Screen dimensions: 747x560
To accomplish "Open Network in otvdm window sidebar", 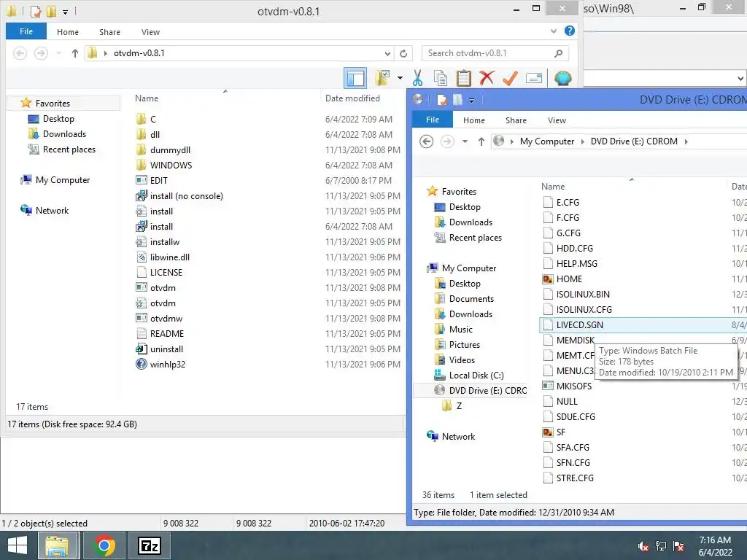I will pos(52,211).
